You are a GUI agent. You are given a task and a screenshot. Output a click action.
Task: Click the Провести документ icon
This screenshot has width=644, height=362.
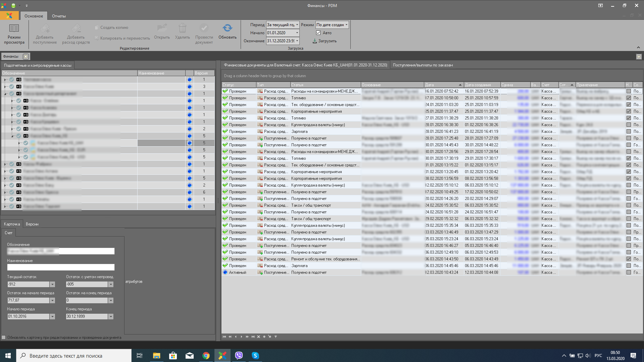pyautogui.click(x=204, y=28)
